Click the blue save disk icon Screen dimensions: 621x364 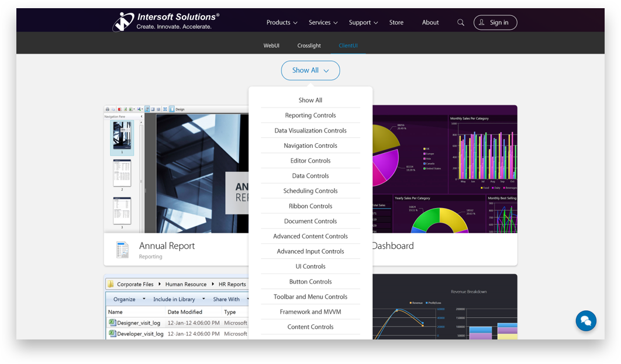tap(139, 109)
